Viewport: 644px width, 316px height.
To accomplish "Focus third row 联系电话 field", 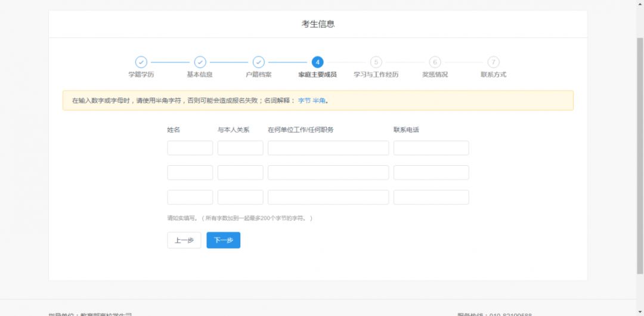I will 431,197.
